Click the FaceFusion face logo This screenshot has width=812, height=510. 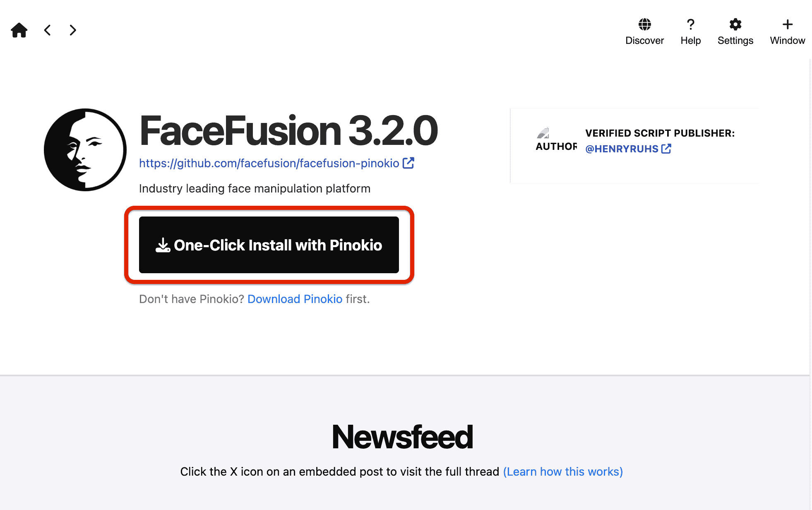85,150
